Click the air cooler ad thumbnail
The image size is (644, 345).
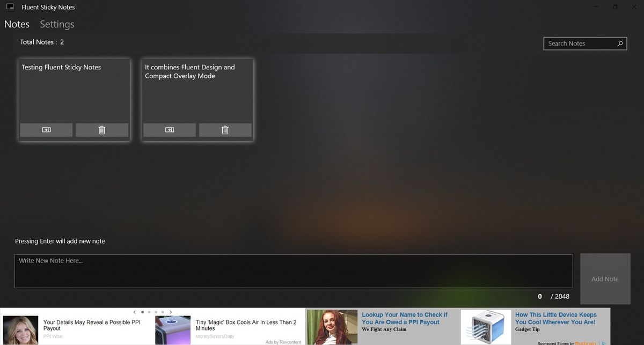tap(485, 325)
